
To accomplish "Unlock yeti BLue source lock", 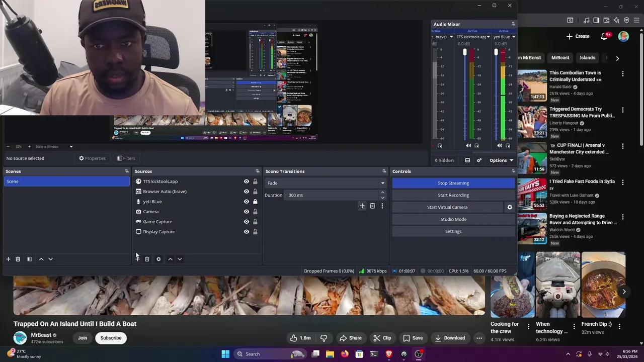I will (x=255, y=202).
